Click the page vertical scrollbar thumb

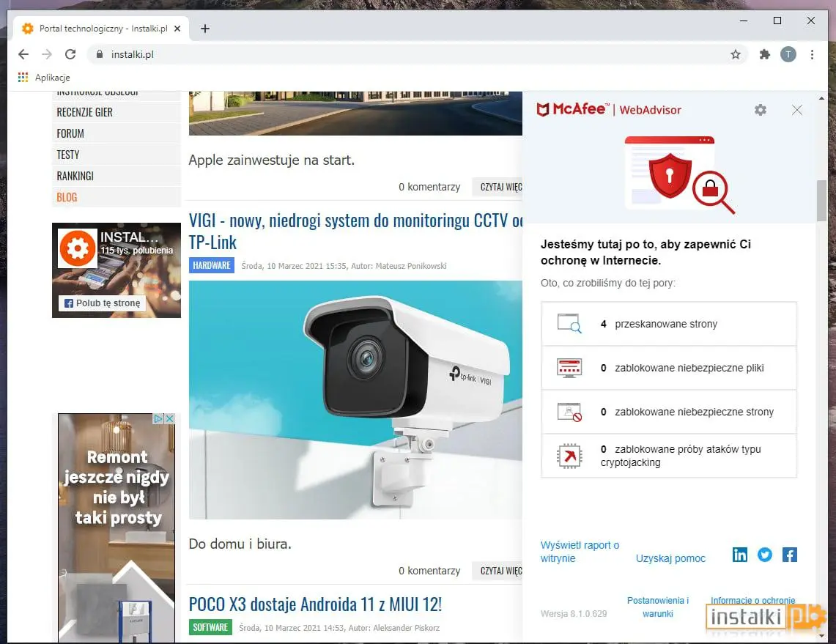[821, 201]
